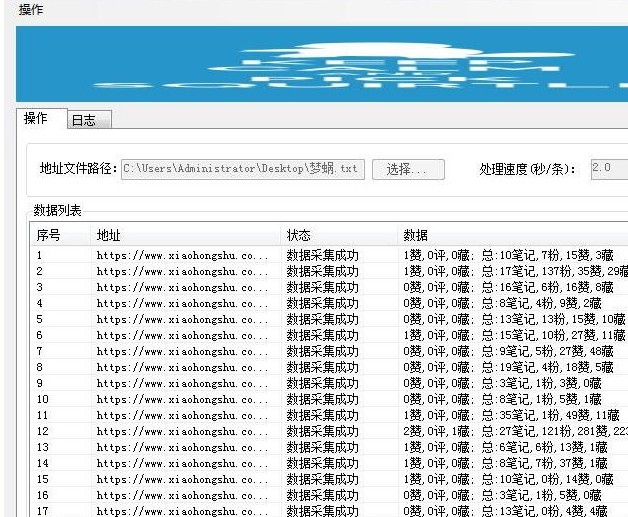Sort by the 序号 column header

(60, 235)
